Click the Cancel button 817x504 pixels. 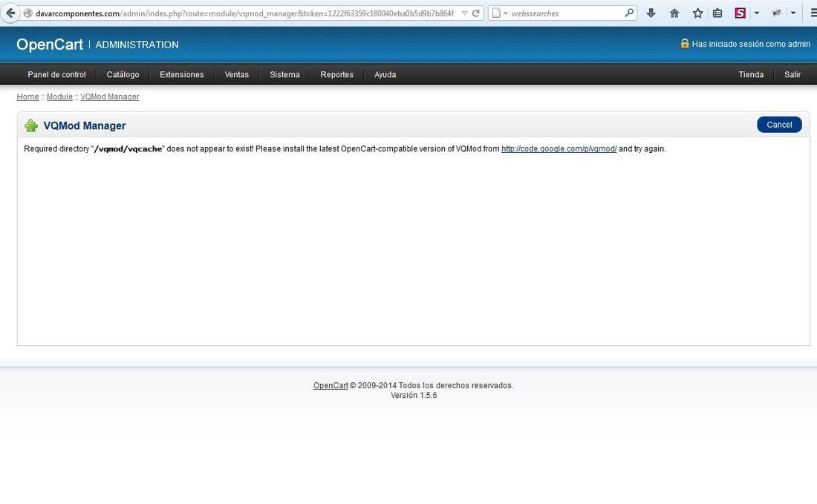click(779, 125)
